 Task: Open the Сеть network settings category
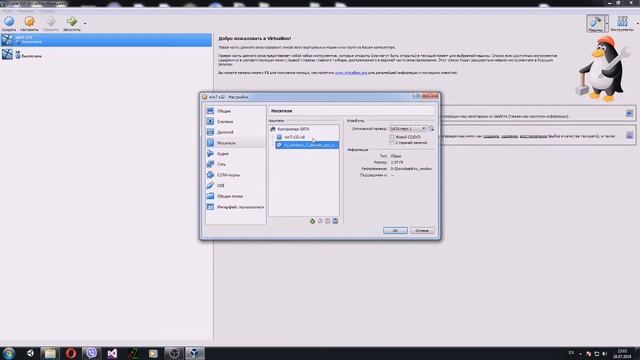point(236,164)
